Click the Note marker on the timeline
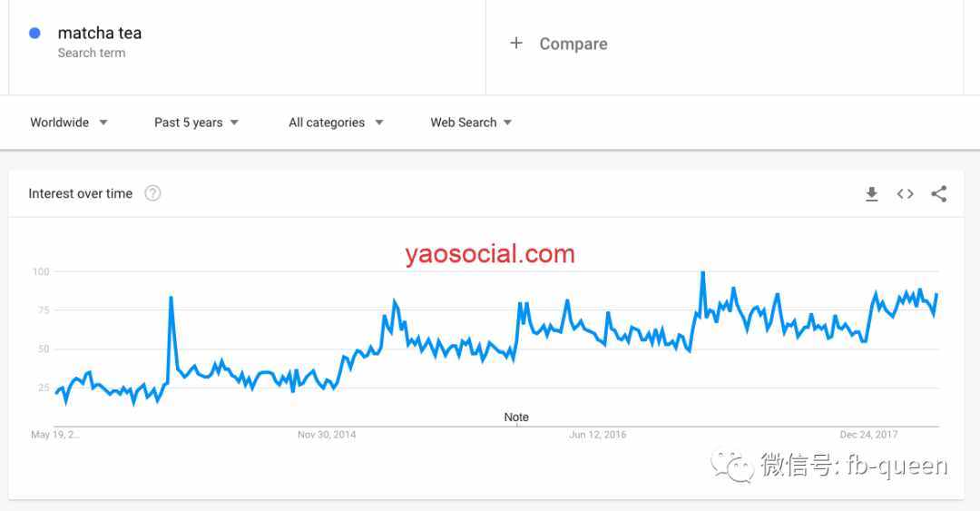 pyautogui.click(x=516, y=418)
